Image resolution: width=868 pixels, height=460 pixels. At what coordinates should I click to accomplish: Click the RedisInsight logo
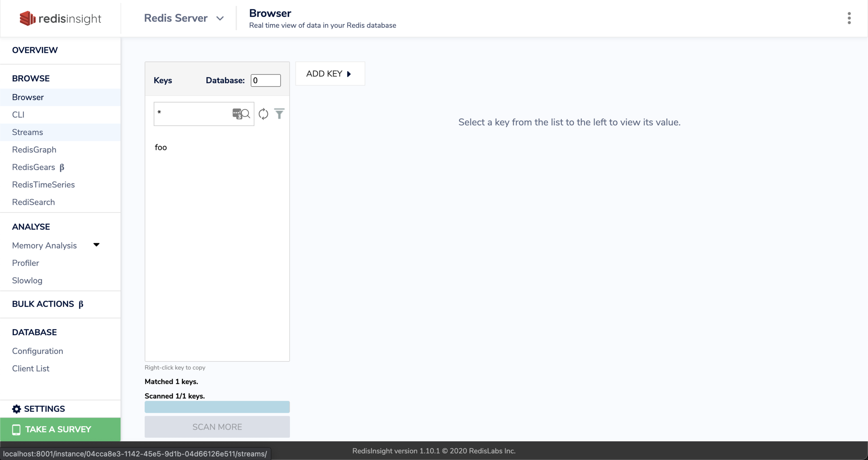pos(60,18)
